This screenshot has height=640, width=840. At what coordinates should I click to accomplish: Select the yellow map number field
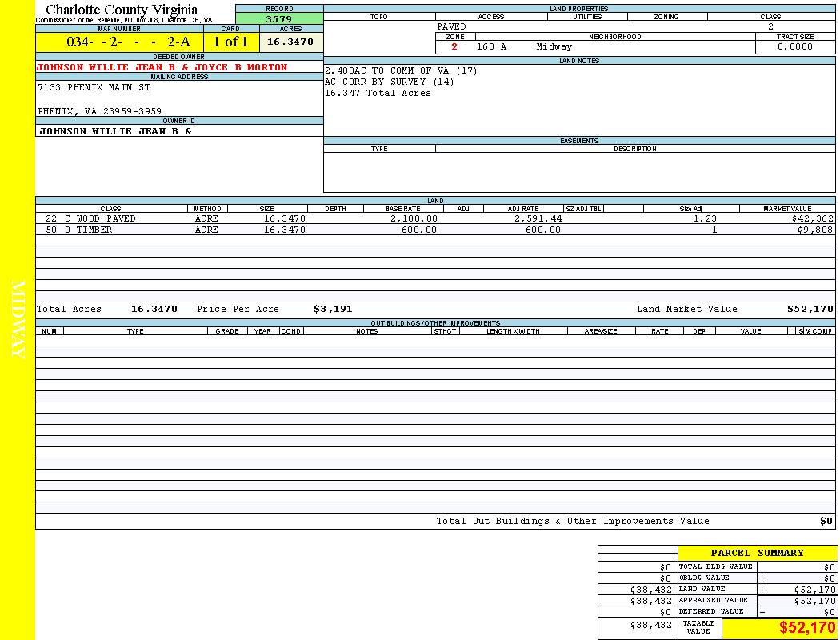pyautogui.click(x=119, y=42)
